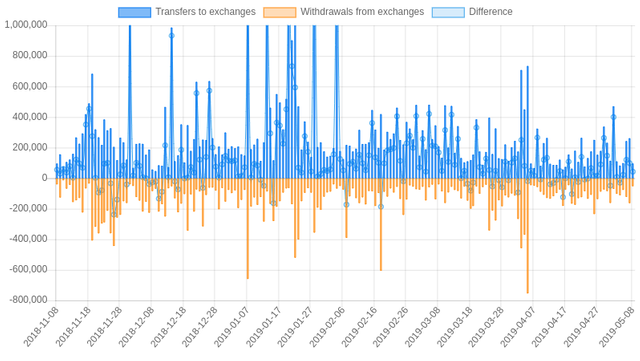Click the 2019-03-28 date label
Screen dimensions: 640x361
(x=486, y=327)
